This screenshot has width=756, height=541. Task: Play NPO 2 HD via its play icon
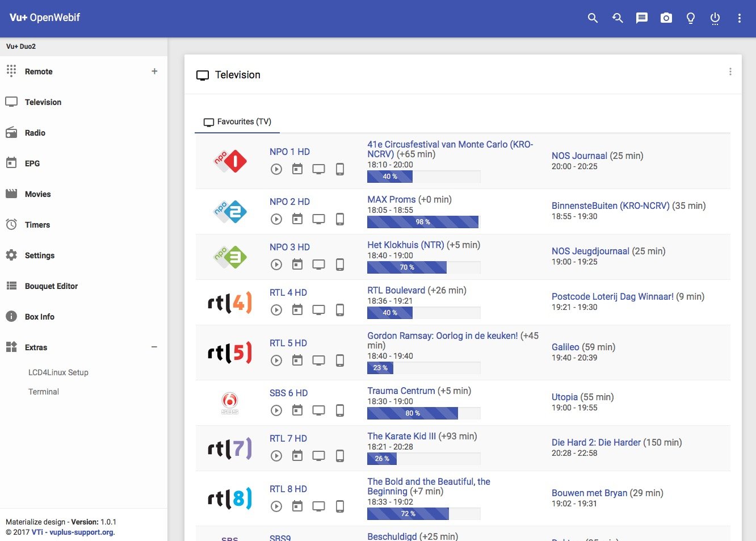276,219
